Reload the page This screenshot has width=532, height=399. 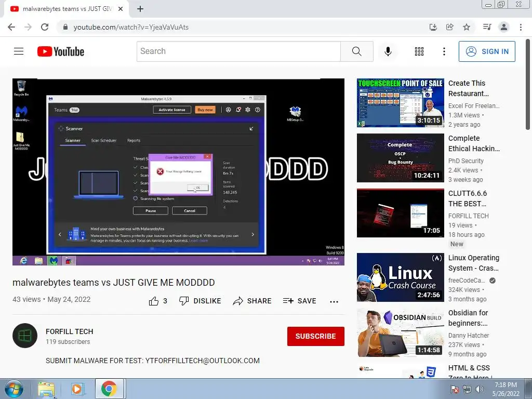coord(45,27)
